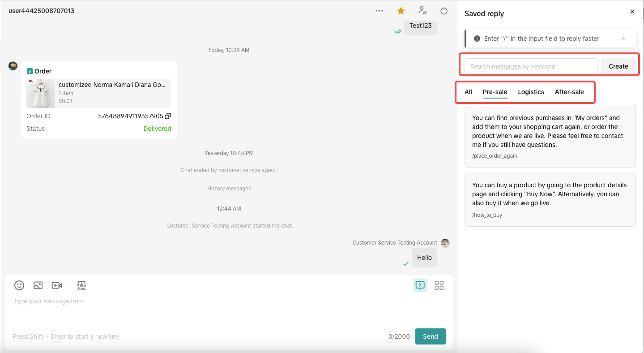Open the emoji picker in message toolbar
644x353 pixels.
click(x=19, y=285)
